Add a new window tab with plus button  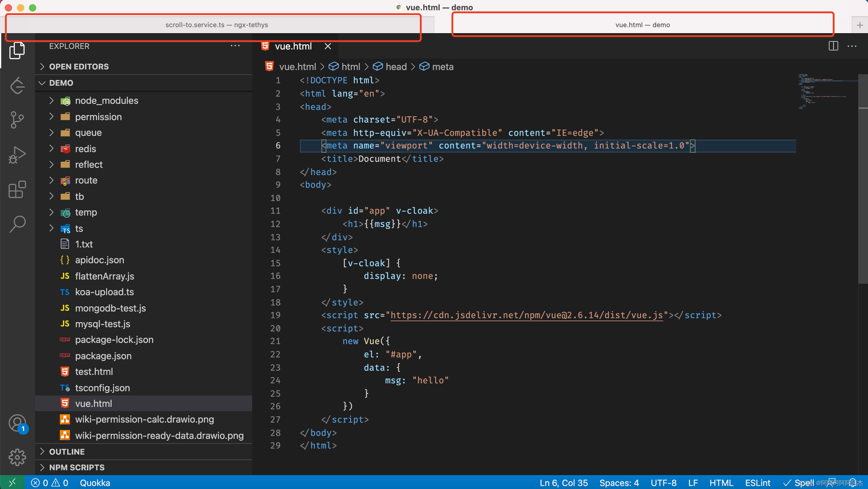[860, 25]
